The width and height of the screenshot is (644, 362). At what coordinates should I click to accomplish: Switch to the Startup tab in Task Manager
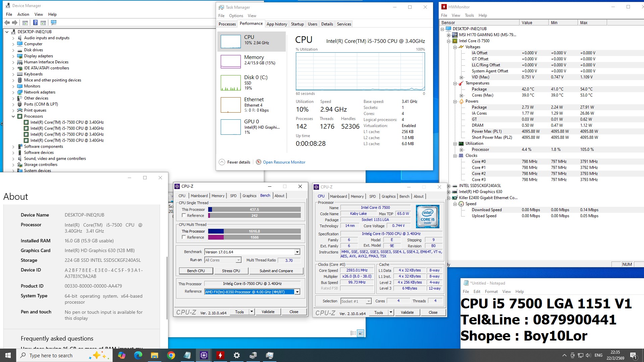(x=297, y=24)
